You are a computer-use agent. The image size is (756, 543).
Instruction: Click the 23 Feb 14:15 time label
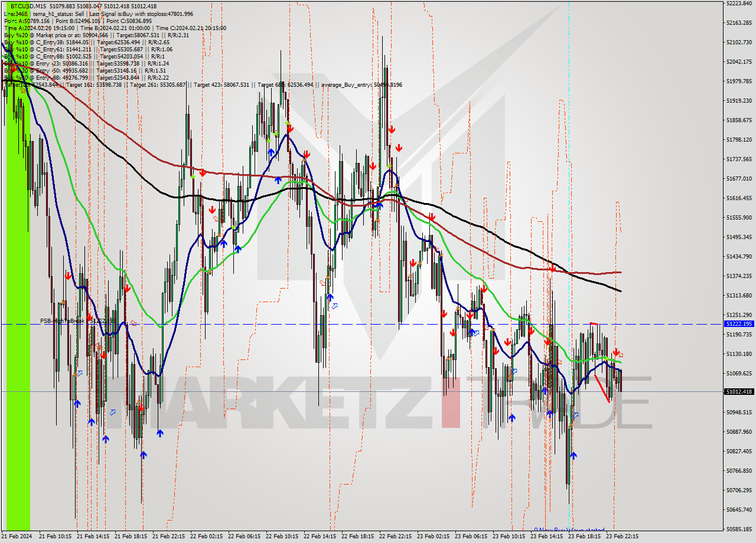(x=546, y=537)
